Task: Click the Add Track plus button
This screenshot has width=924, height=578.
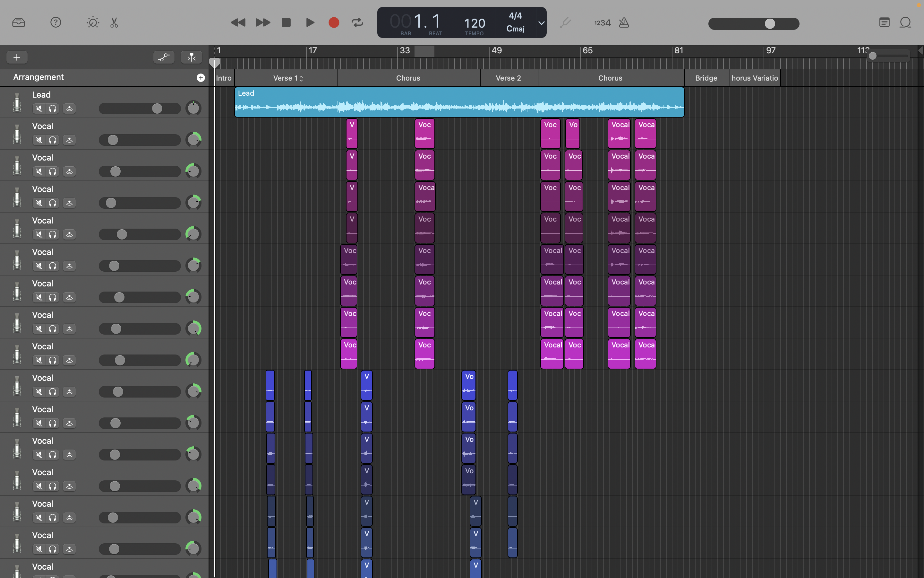Action: pos(17,57)
